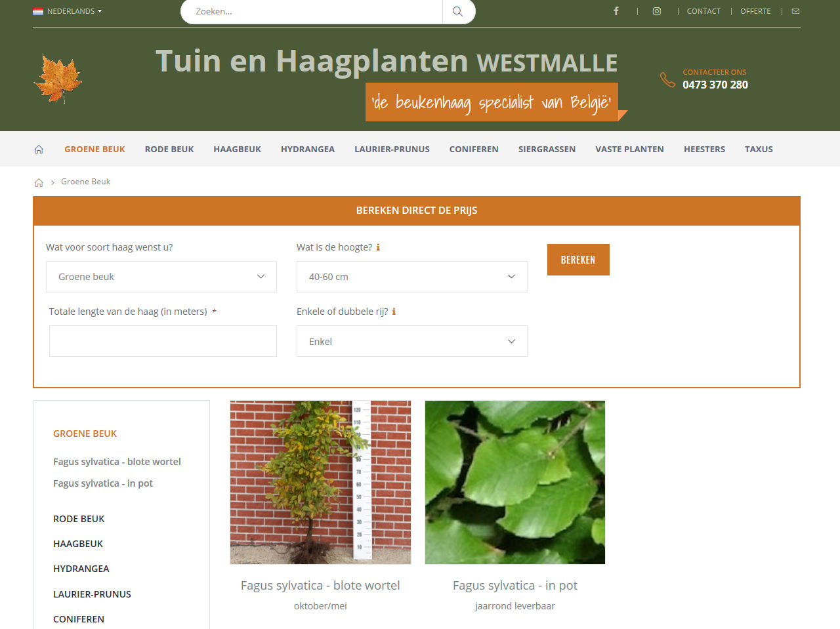Go to Siergrassen in the navigation
Screen dimensions: 840x629
[x=547, y=149]
